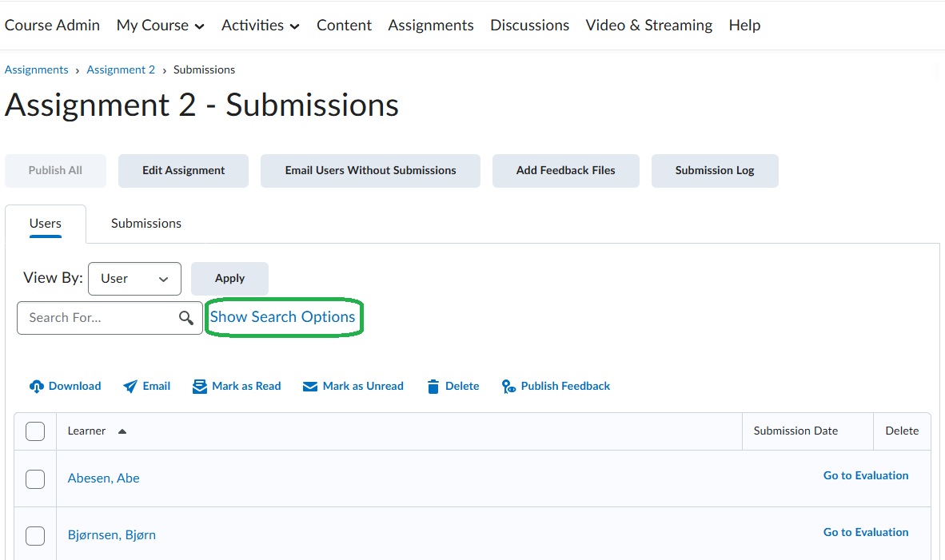Screen dimensions: 945x560
Task: Click the Delete trash can icon
Action: 433,387
